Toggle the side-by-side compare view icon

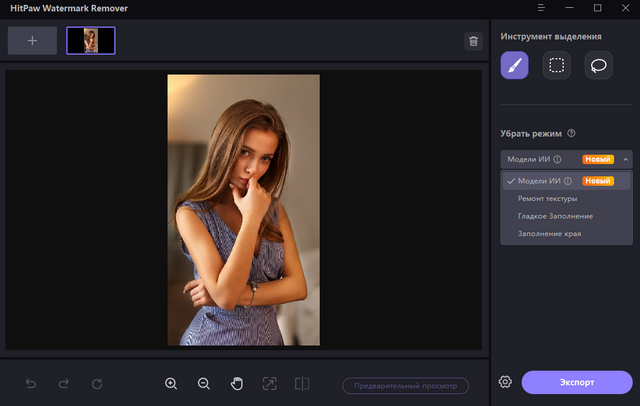pyautogui.click(x=302, y=384)
